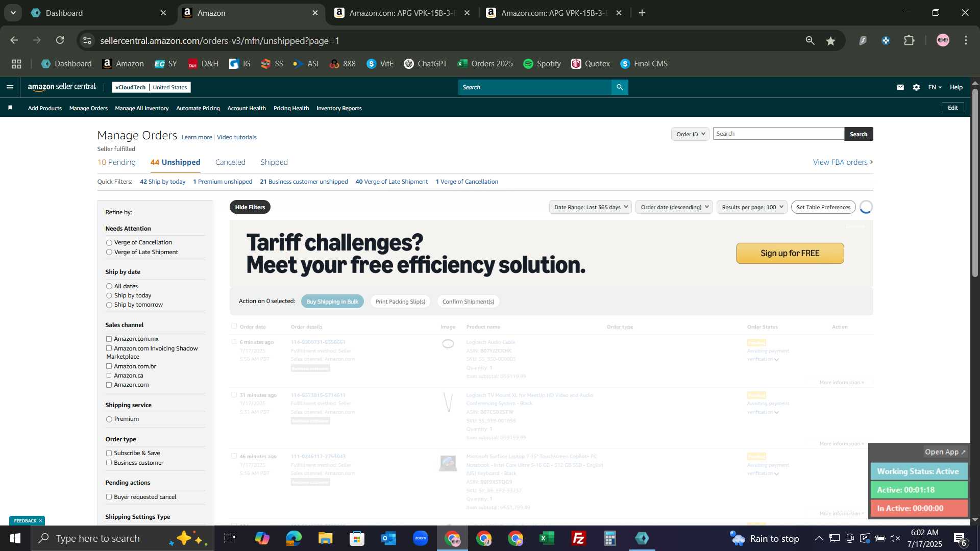Select the Verge of Cancellation radio button
This screenshot has height=551, width=980.
click(x=109, y=243)
